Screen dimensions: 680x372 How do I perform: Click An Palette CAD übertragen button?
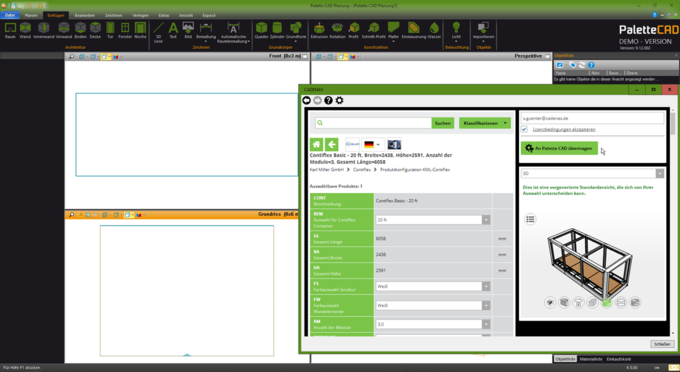[x=559, y=148]
